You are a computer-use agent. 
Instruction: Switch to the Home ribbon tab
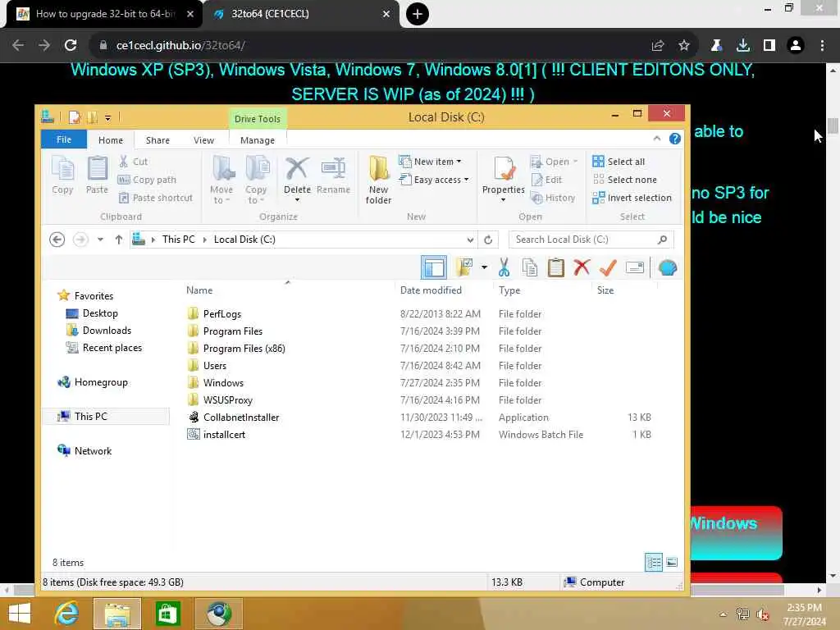(111, 139)
